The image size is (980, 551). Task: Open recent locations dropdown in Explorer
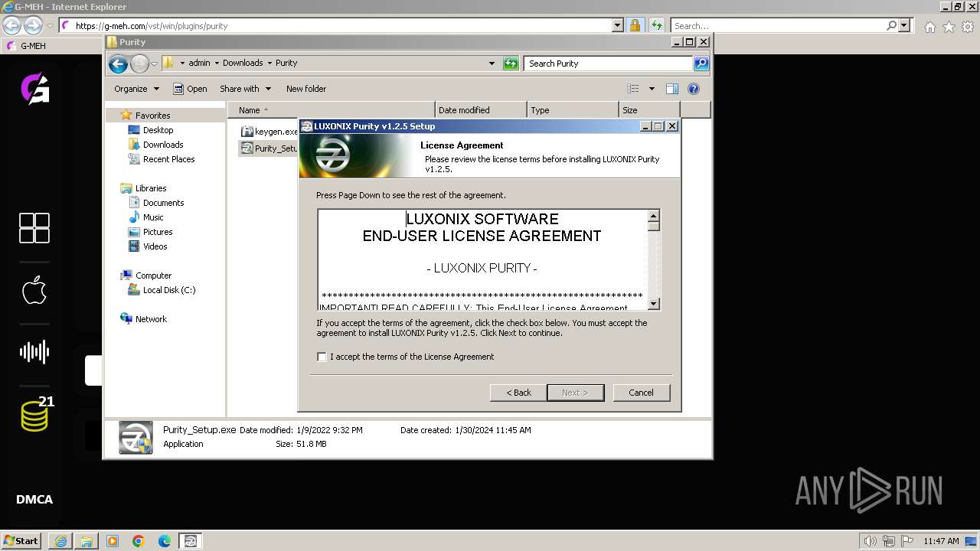point(154,64)
